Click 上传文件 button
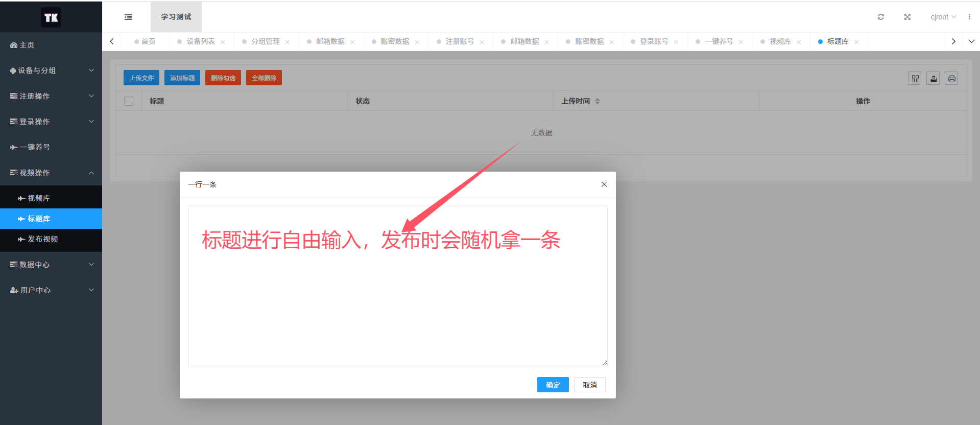 pos(141,78)
